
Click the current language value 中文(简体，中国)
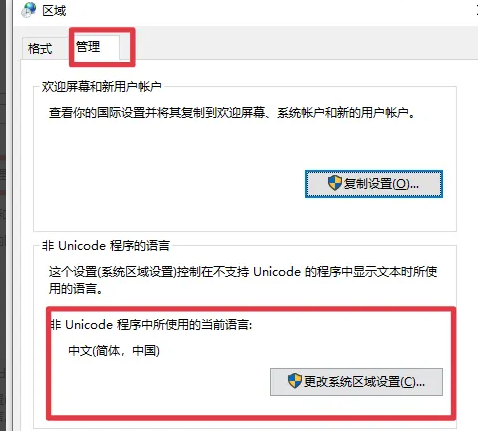pyautogui.click(x=114, y=351)
